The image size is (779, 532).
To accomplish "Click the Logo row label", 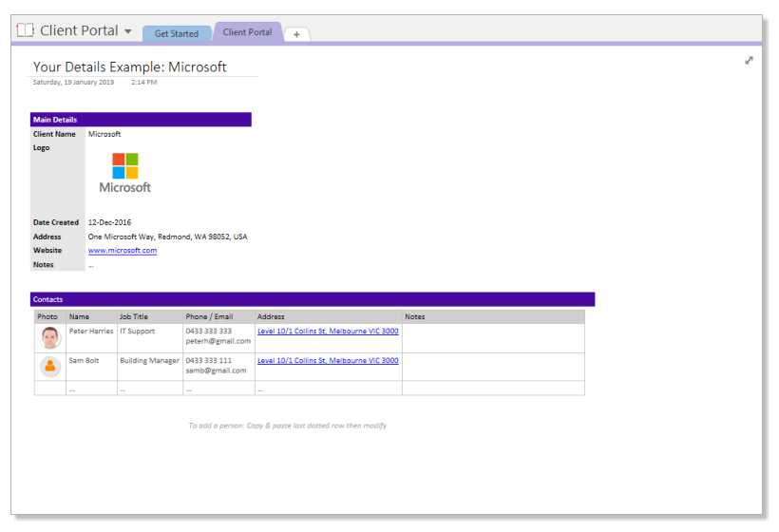I will click(41, 148).
